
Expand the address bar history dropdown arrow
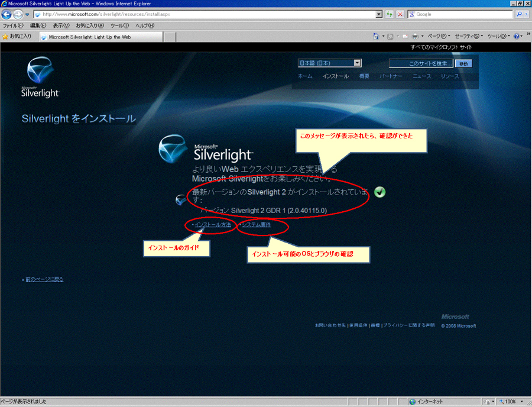(379, 14)
